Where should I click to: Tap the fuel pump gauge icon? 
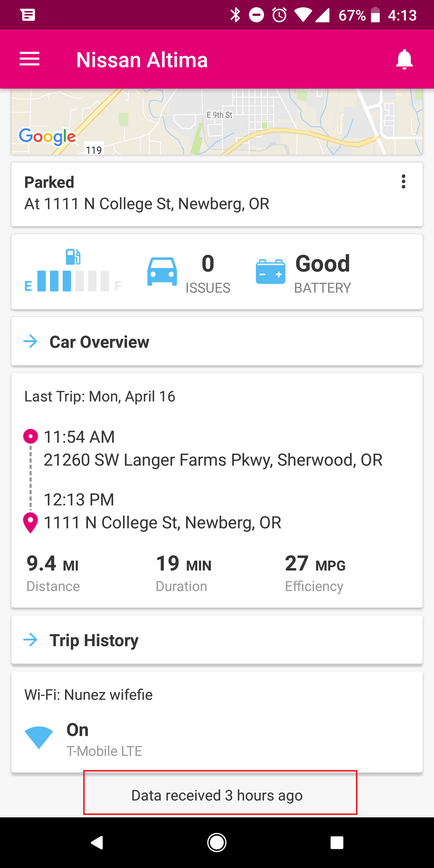[x=73, y=257]
